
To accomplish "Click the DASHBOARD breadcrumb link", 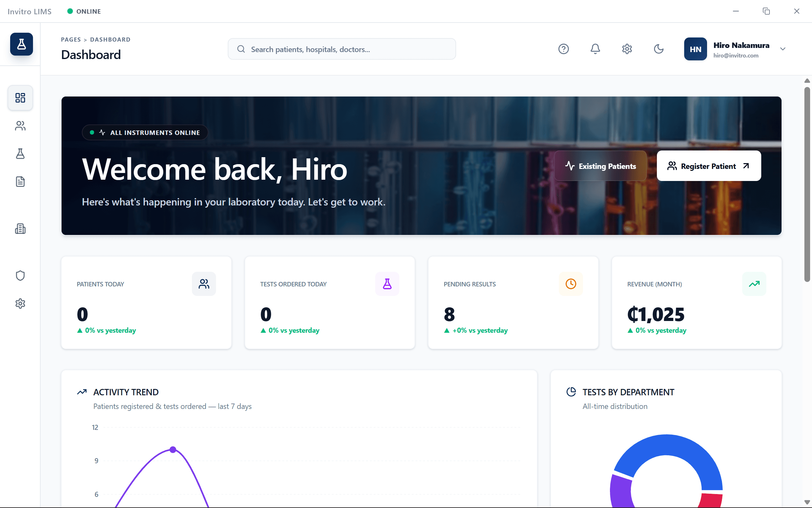I will (110, 40).
